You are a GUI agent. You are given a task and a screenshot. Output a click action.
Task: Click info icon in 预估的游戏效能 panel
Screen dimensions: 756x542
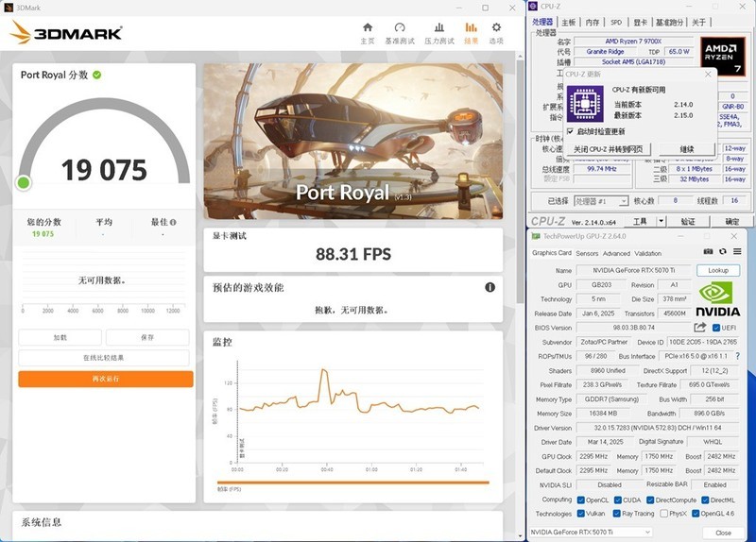(x=490, y=287)
